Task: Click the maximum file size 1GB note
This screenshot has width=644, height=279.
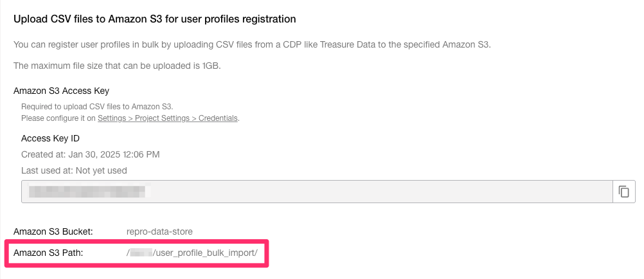Action: [x=118, y=66]
